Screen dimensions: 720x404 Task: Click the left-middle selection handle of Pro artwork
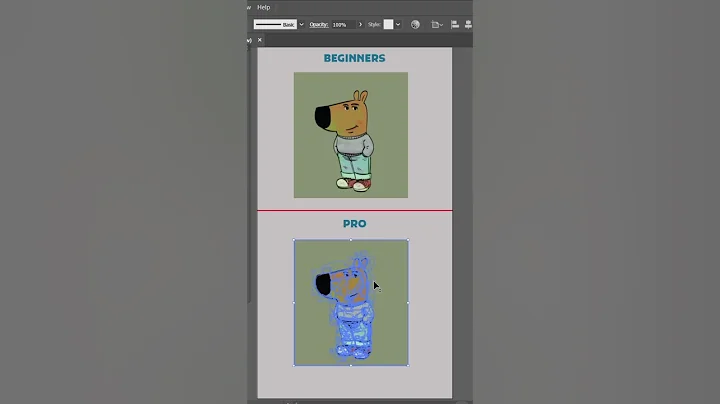[x=294, y=303]
